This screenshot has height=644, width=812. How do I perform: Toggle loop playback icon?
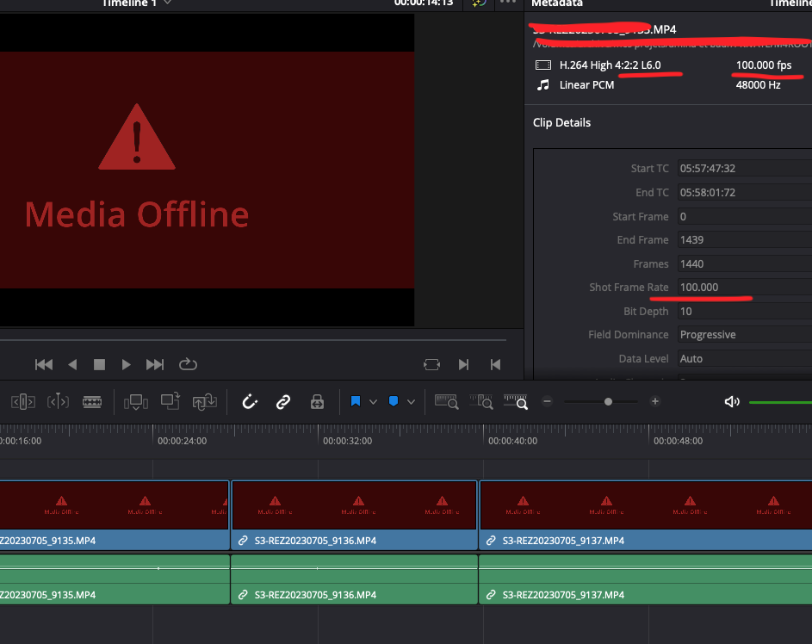[188, 364]
